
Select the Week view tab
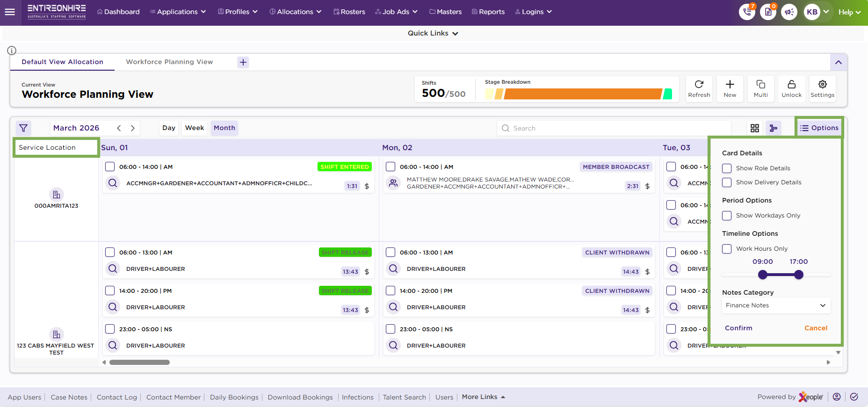(194, 128)
